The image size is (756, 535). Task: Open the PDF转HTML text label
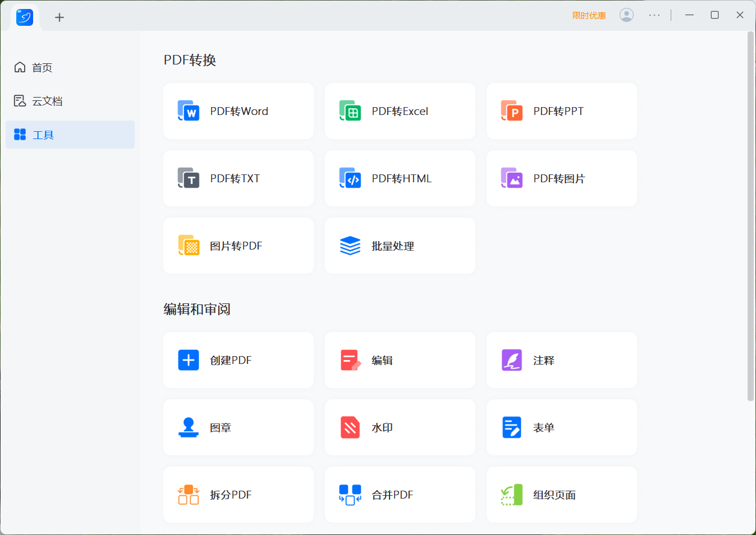click(402, 178)
